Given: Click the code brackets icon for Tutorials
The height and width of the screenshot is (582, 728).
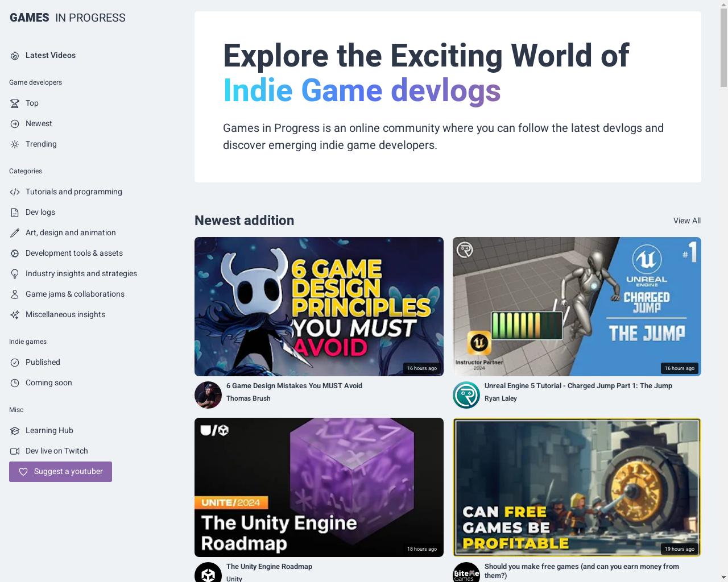Looking at the screenshot, I should click(15, 192).
